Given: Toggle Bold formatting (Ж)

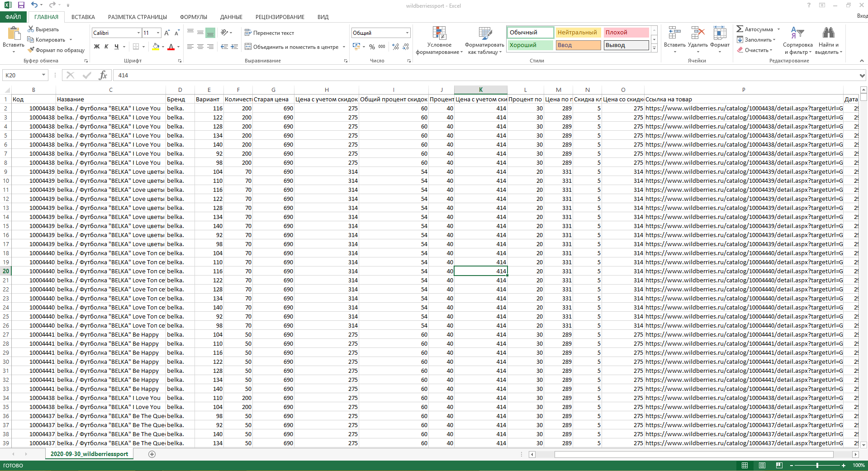Looking at the screenshot, I should [x=96, y=47].
